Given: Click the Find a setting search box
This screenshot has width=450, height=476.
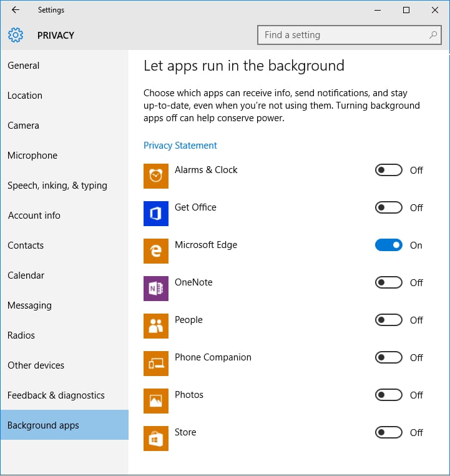Looking at the screenshot, I should tap(350, 35).
